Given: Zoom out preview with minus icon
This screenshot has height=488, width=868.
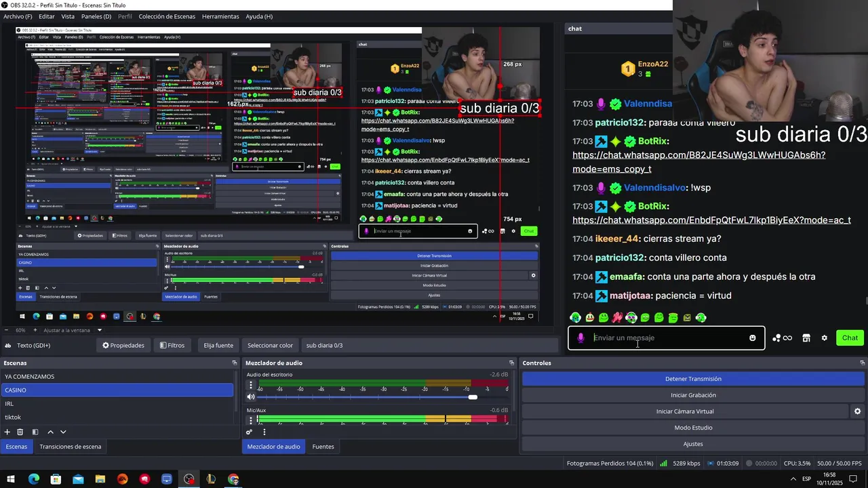Looking at the screenshot, I should coord(7,330).
